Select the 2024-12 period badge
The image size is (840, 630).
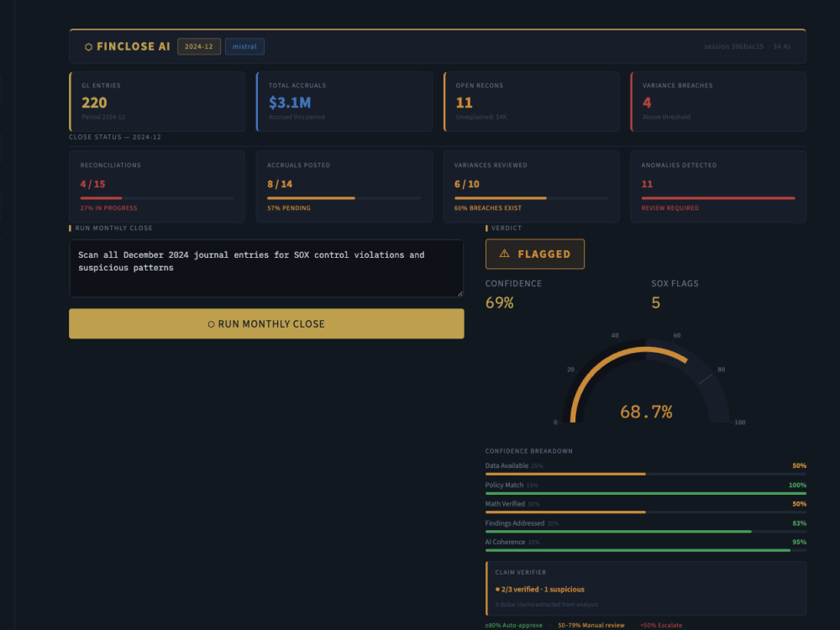point(199,46)
